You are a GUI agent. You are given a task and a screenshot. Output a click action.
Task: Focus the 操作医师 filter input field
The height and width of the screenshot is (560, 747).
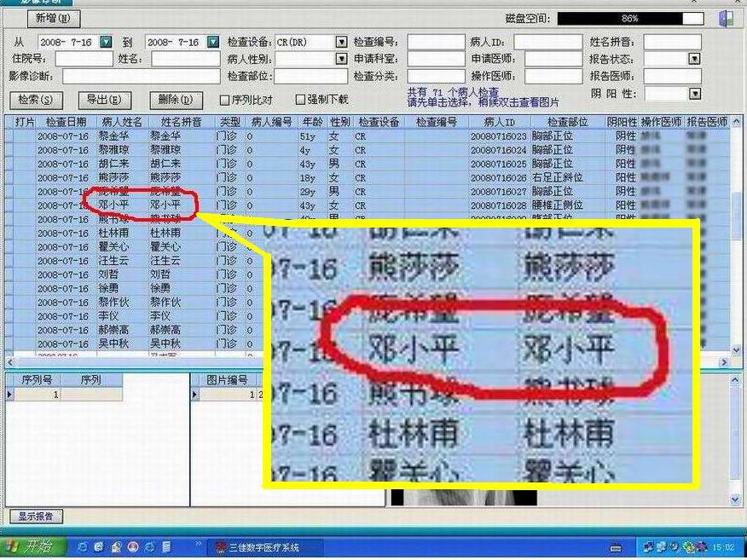(x=553, y=76)
